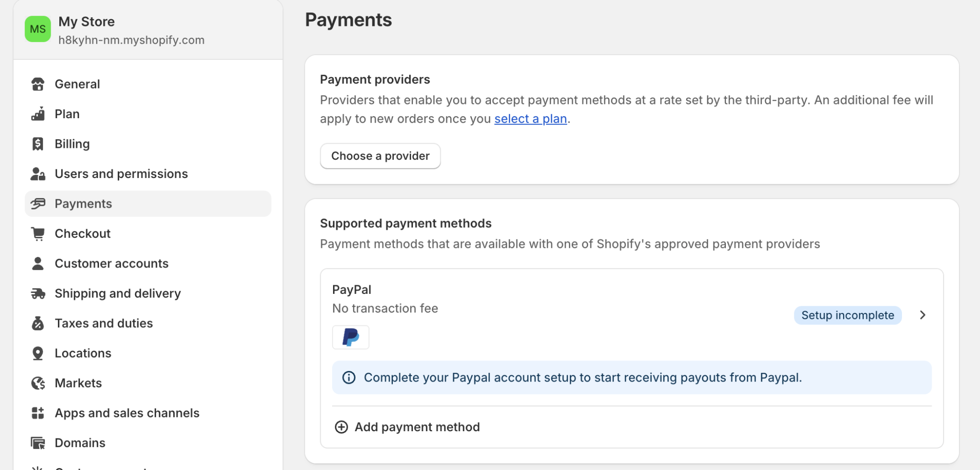This screenshot has height=470, width=980.
Task: Expand PayPal details via the right chevron
Action: tap(922, 315)
